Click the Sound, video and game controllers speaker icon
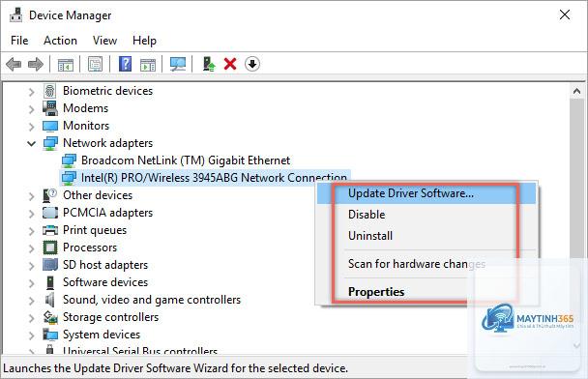 [50, 300]
